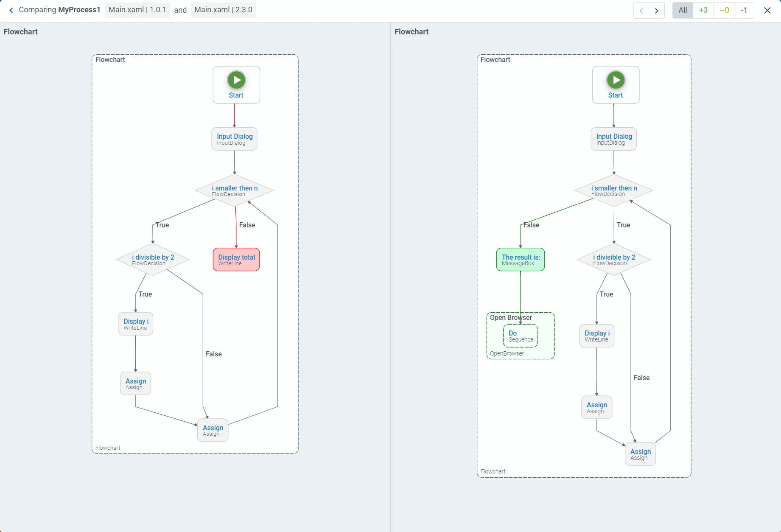
Task: Filter to show -1 removed changes
Action: [744, 10]
